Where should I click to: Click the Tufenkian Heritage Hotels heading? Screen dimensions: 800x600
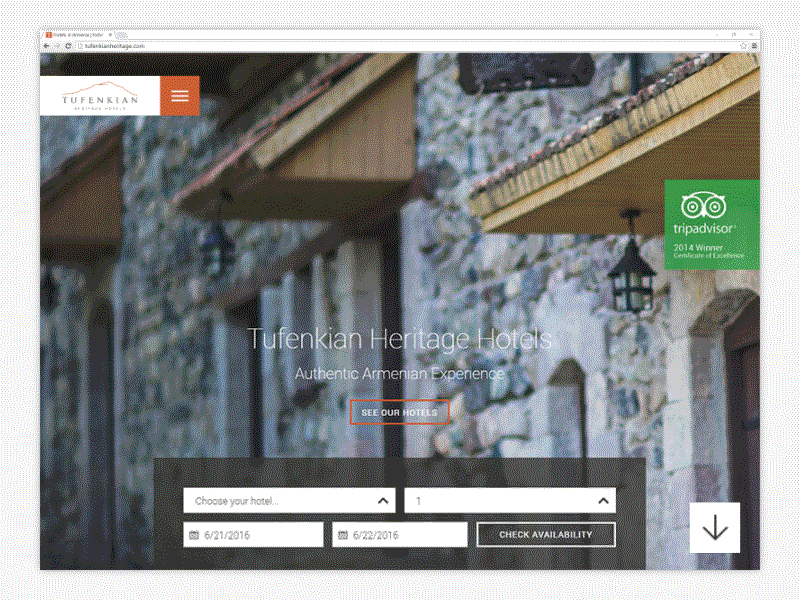[399, 339]
